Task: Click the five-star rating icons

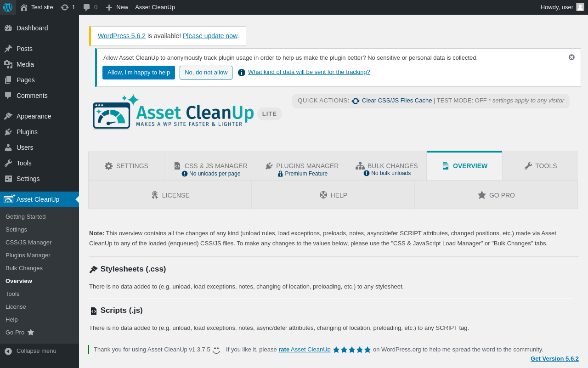Action: point(352,350)
